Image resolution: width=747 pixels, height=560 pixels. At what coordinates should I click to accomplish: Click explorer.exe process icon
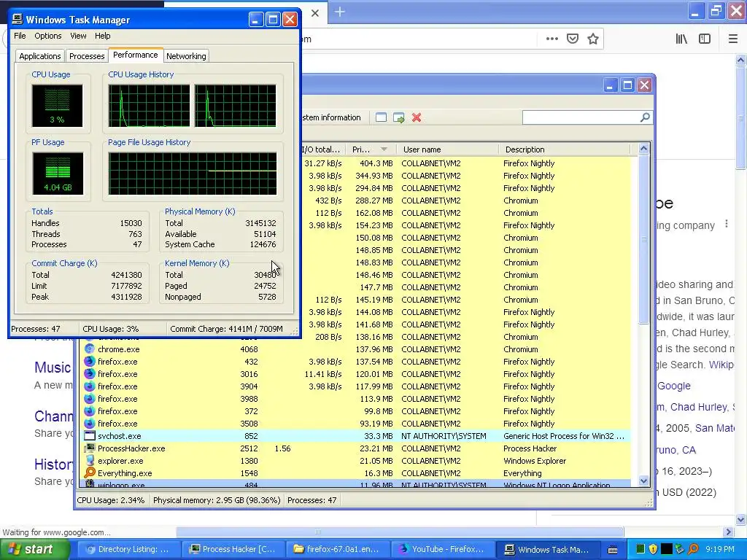(x=89, y=461)
